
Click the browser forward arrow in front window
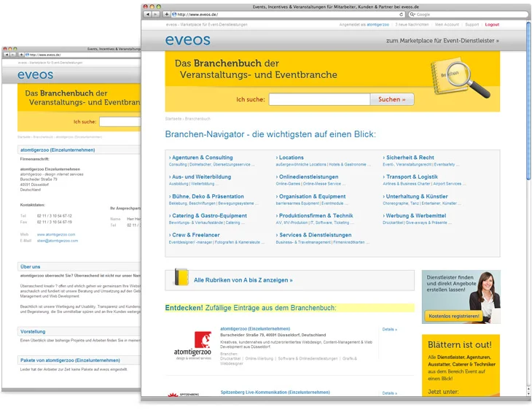(x=155, y=14)
